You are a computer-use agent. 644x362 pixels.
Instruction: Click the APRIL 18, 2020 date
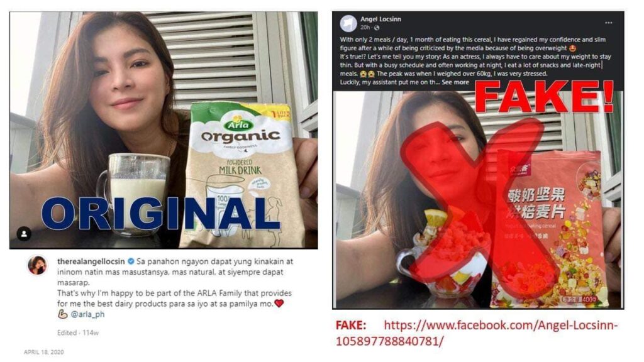43,352
